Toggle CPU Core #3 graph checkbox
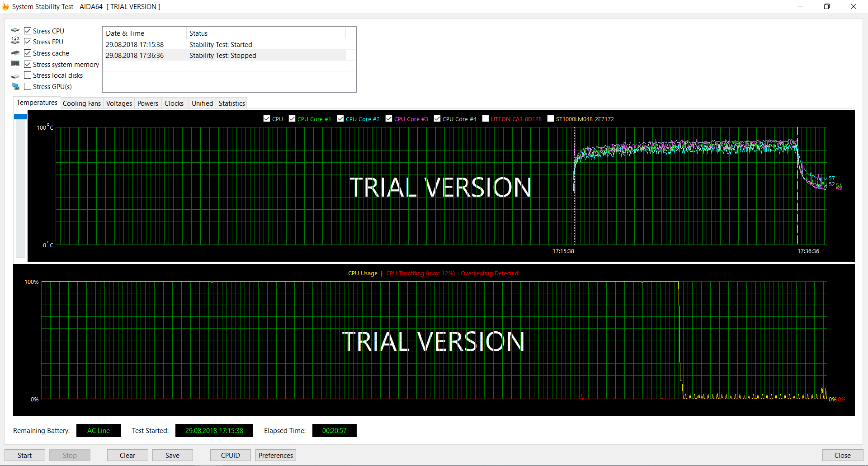Viewport: 868px width, 466px height. pos(389,118)
